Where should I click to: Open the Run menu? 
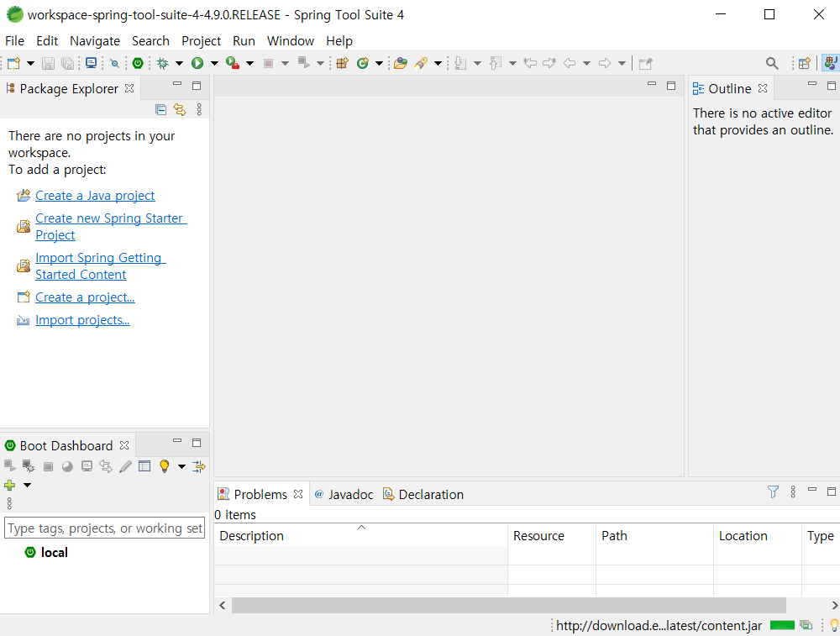point(244,40)
